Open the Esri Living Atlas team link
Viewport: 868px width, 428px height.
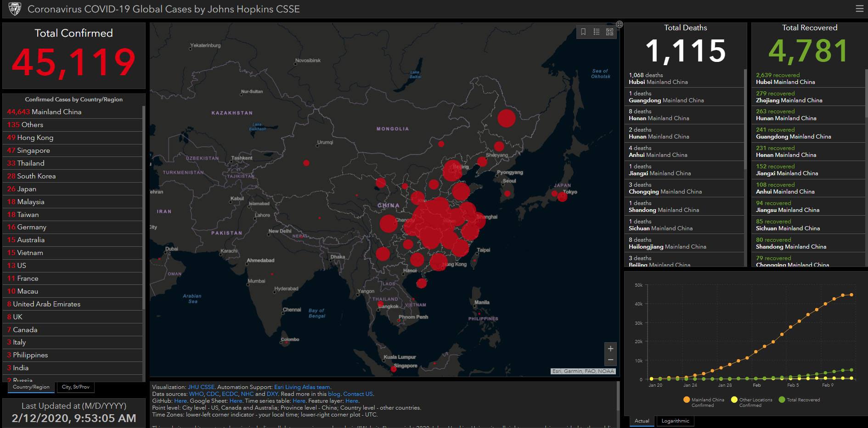pyautogui.click(x=302, y=387)
